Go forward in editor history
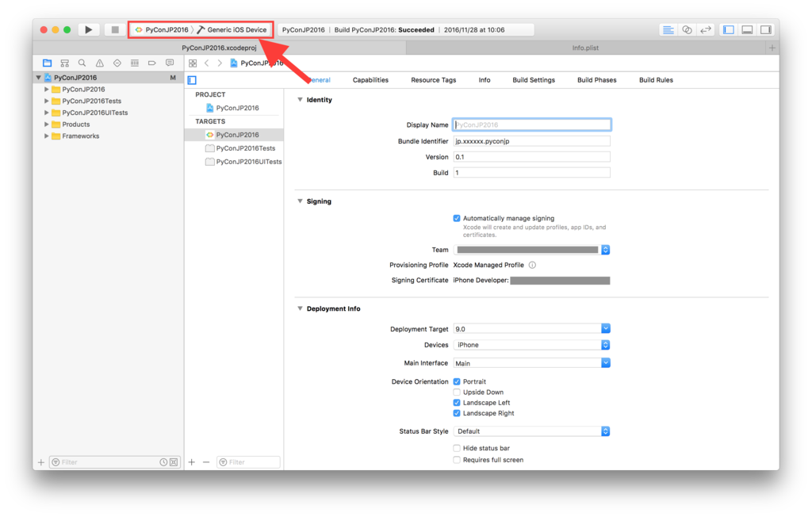The image size is (812, 517). pyautogui.click(x=220, y=63)
